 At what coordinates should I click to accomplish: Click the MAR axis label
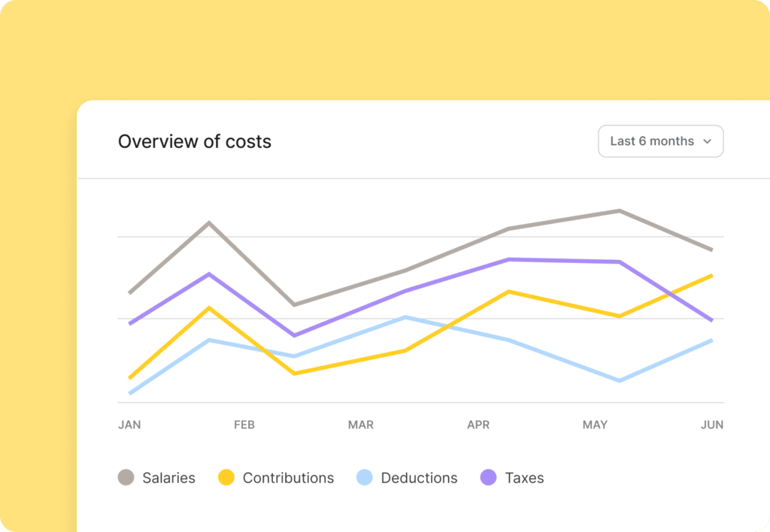tap(361, 425)
